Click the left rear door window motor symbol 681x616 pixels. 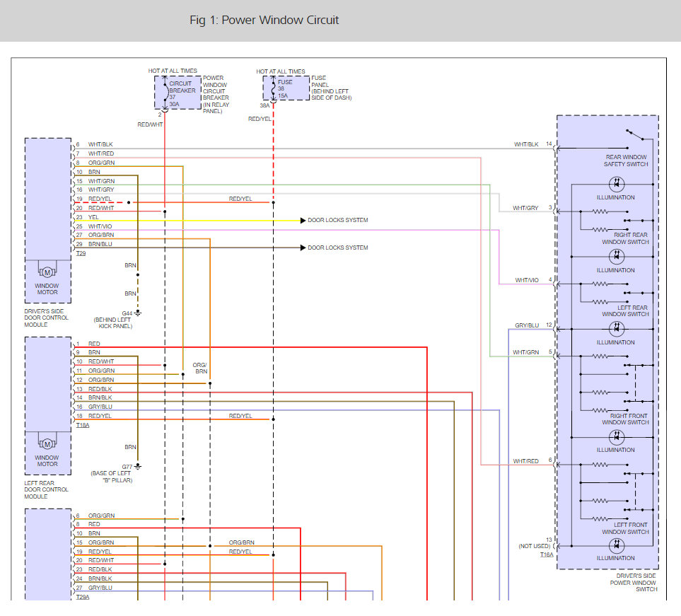[47, 444]
